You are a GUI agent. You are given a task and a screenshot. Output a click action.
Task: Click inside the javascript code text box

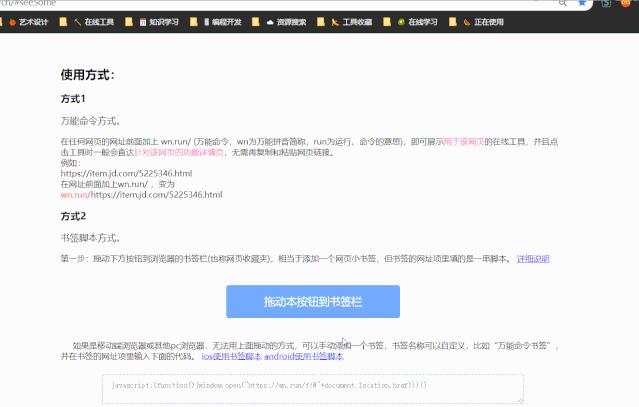pyautogui.click(x=313, y=389)
